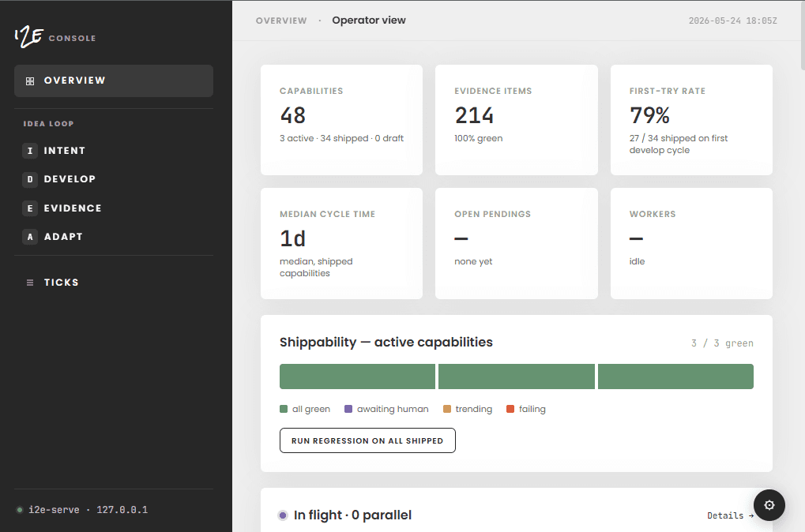Screen dimensions: 805x532
Task: Click the green i2e-serve status dot
Action: coord(20,510)
